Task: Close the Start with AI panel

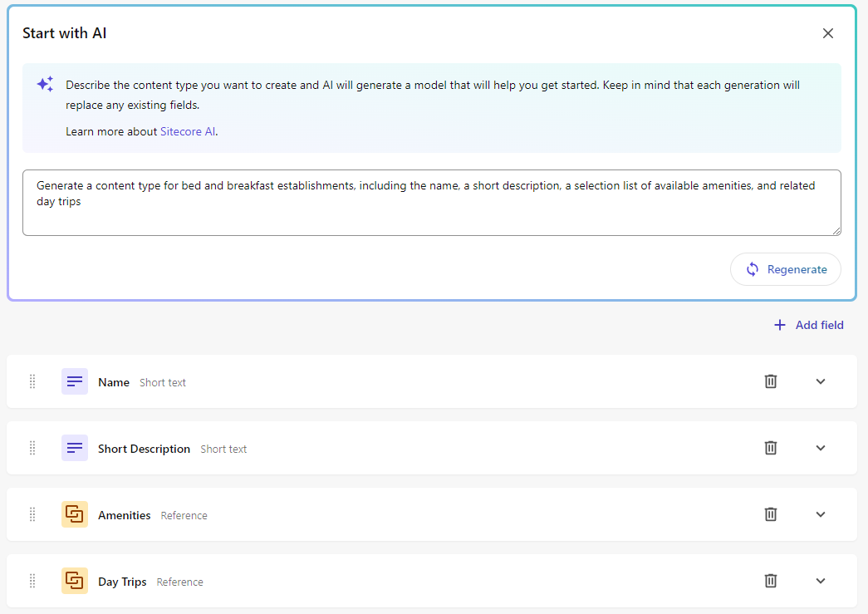Action: pyautogui.click(x=828, y=33)
